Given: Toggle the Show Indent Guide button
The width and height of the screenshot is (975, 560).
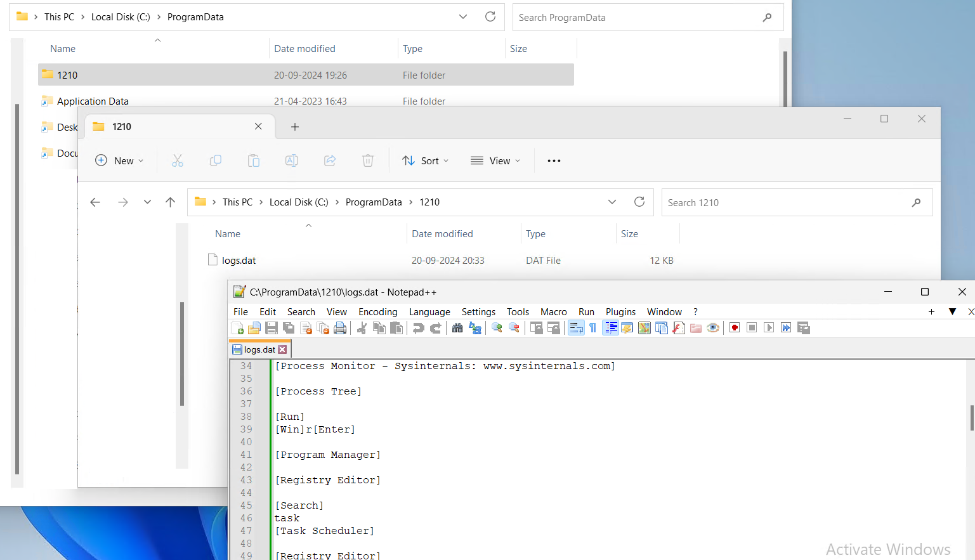Looking at the screenshot, I should coord(610,328).
